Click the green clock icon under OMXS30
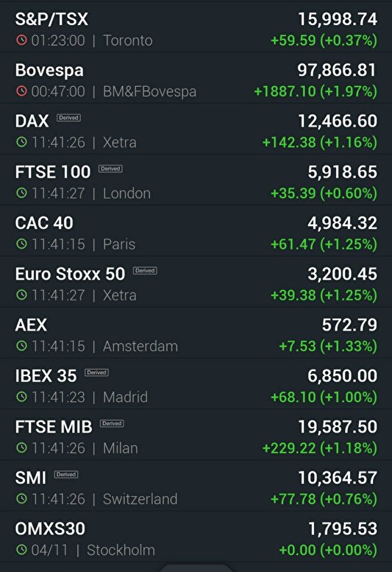This screenshot has width=392, height=572. 21,550
